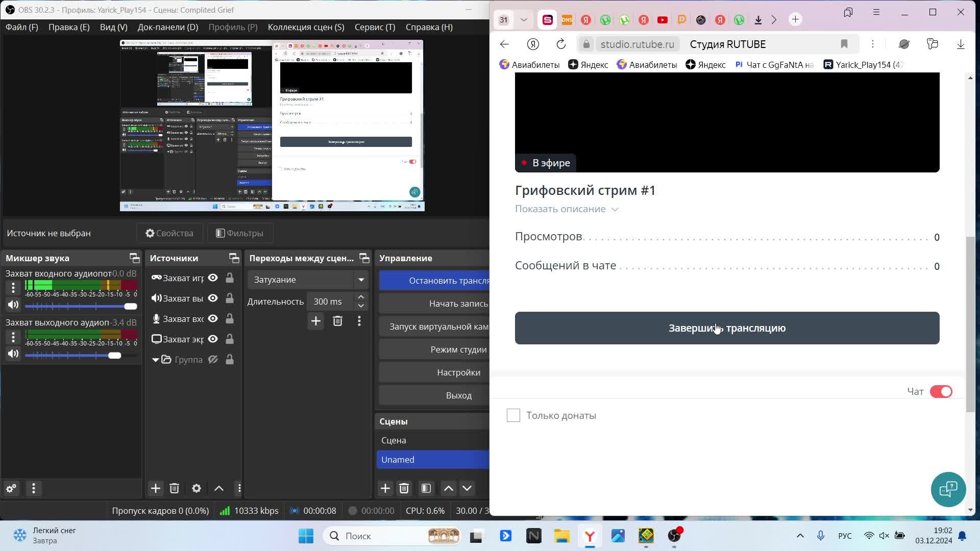Viewport: 980px width, 551px height.
Task: Hide the input audio capture source
Action: click(213, 318)
